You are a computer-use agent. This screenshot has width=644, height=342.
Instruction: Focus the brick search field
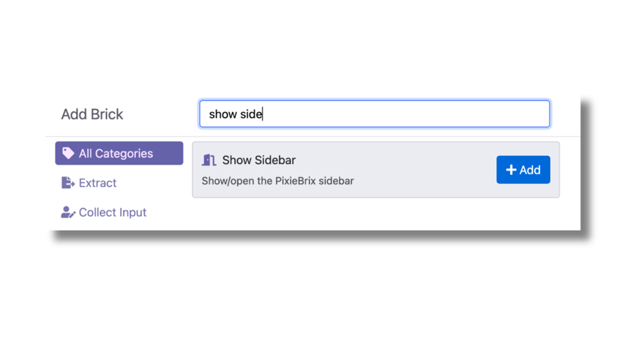coord(375,114)
